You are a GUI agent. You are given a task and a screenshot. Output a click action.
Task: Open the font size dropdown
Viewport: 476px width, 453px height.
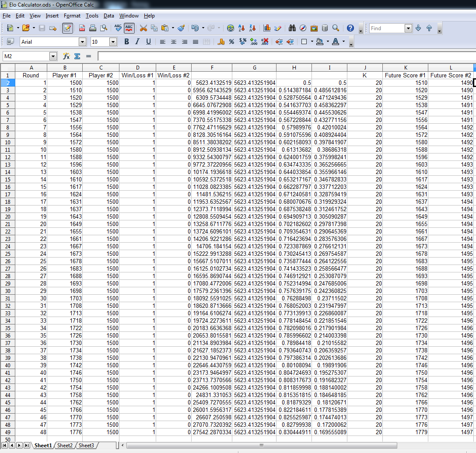pos(113,42)
